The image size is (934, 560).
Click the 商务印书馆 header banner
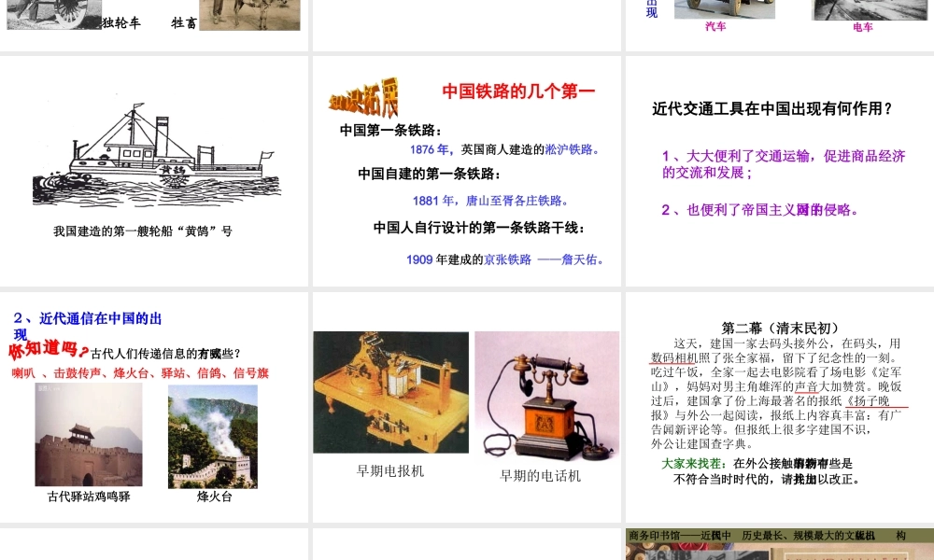tap(780, 535)
